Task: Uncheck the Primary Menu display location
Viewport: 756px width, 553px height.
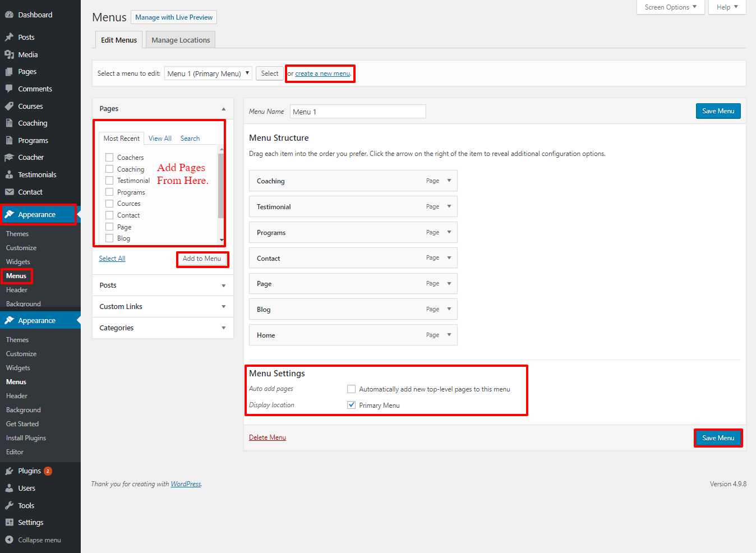Action: point(351,405)
